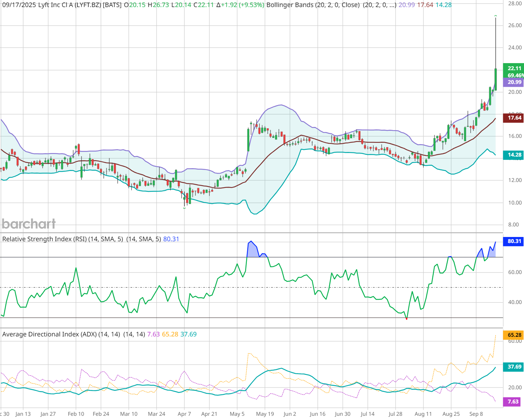524x420 pixels.
Task: Click the magenta 7.63 value in ADX header
Action: click(153, 334)
